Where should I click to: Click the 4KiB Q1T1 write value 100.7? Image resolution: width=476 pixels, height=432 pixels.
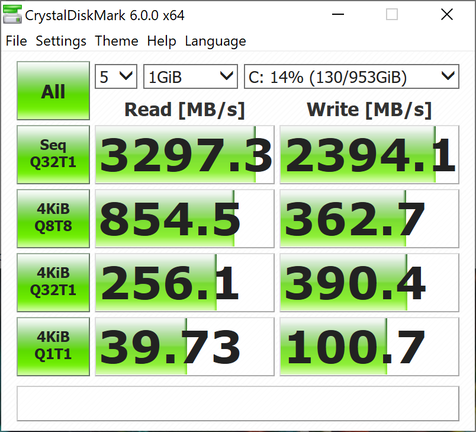click(x=369, y=347)
